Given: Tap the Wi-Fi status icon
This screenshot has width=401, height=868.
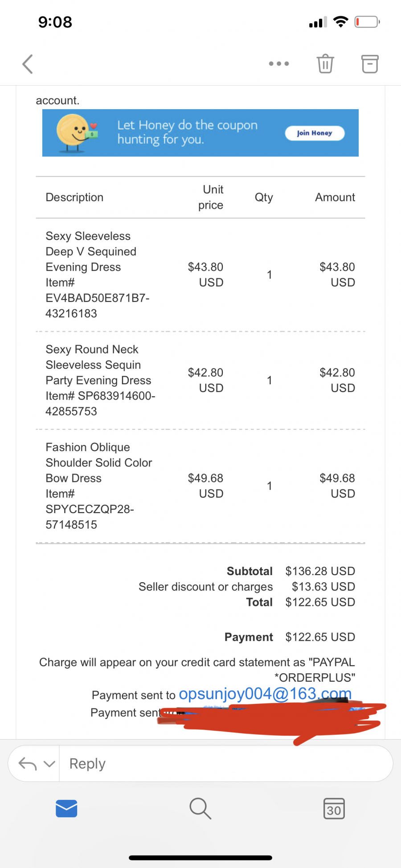Looking at the screenshot, I should [x=341, y=21].
